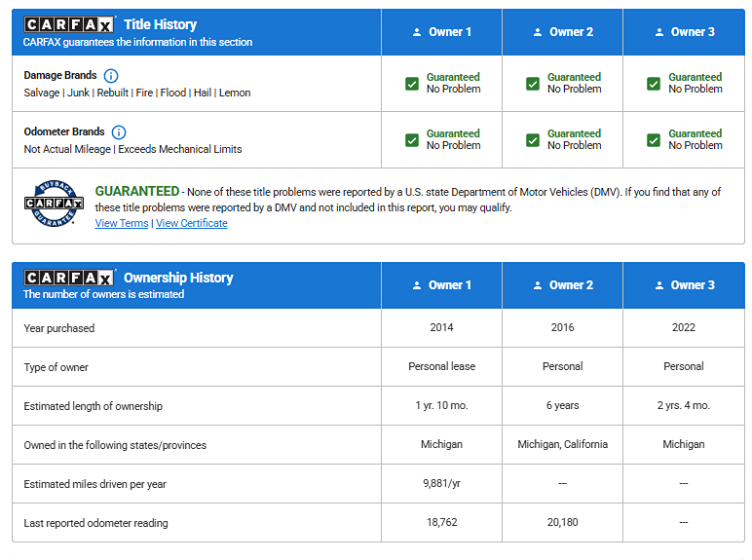The width and height of the screenshot is (752, 560).
Task: Click Owner 2 person icon in Ownership History
Action: 538,285
